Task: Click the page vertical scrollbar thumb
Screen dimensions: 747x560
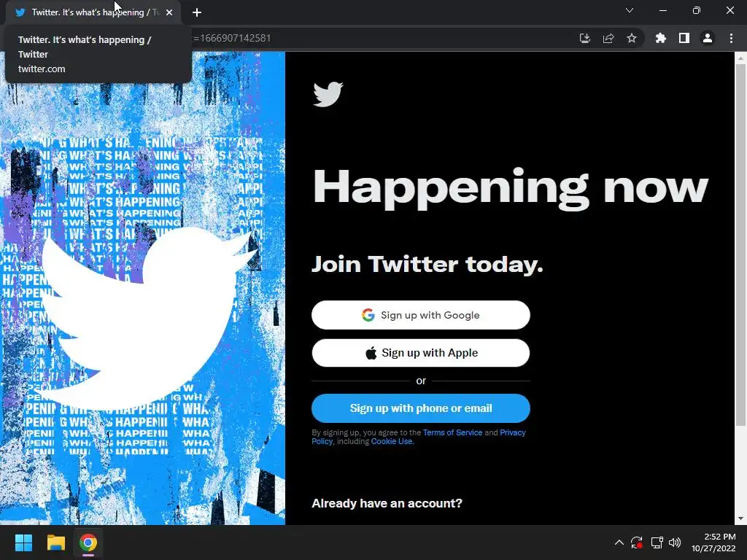Action: tap(740, 245)
